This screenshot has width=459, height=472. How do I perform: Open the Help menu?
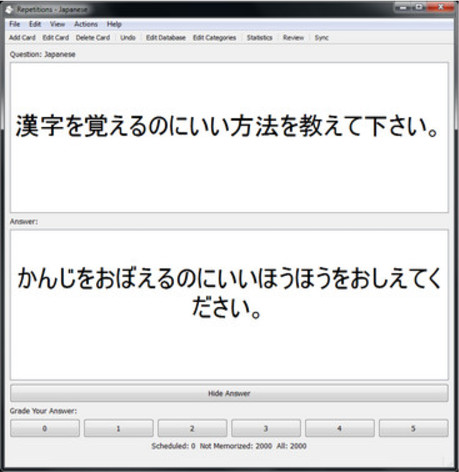coord(114,24)
